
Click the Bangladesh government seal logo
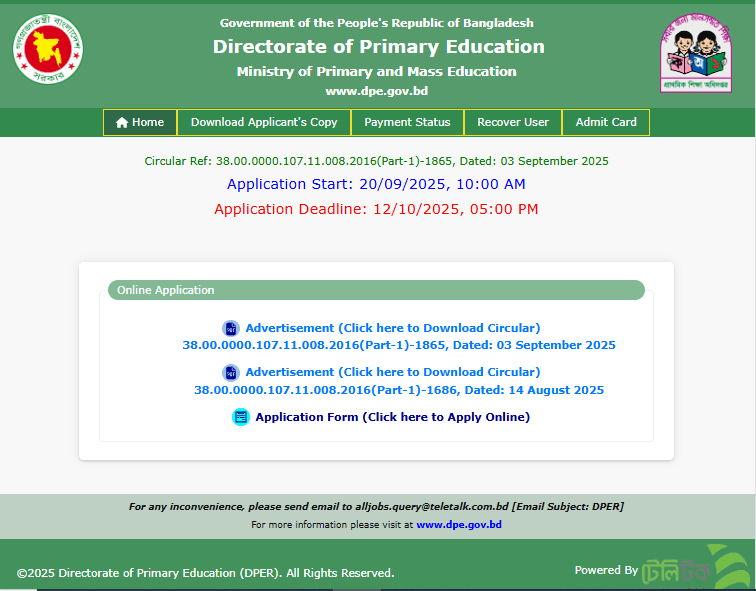(x=49, y=50)
